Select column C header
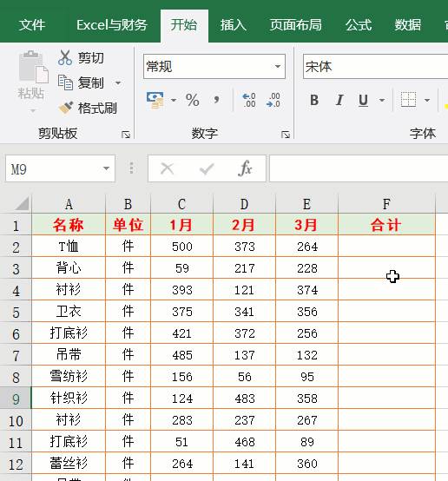The width and height of the screenshot is (448, 481). click(182, 204)
